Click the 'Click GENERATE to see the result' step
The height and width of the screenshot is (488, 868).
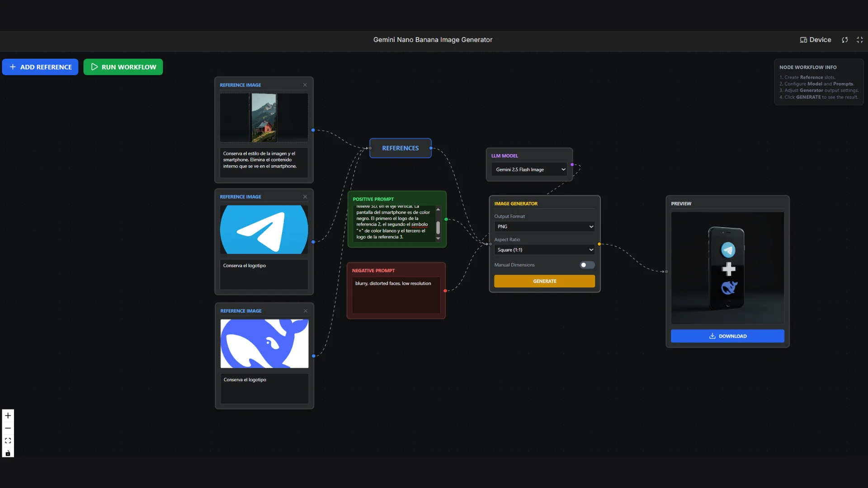[x=819, y=97]
